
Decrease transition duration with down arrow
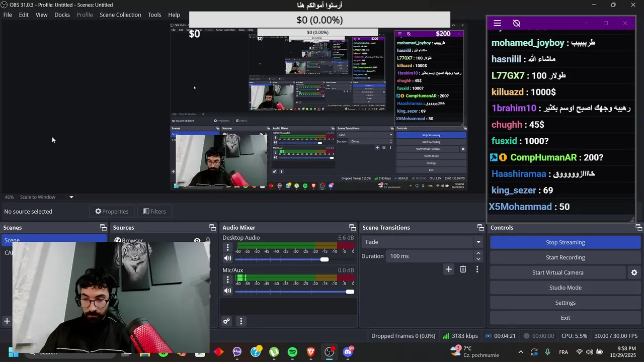tap(478, 259)
